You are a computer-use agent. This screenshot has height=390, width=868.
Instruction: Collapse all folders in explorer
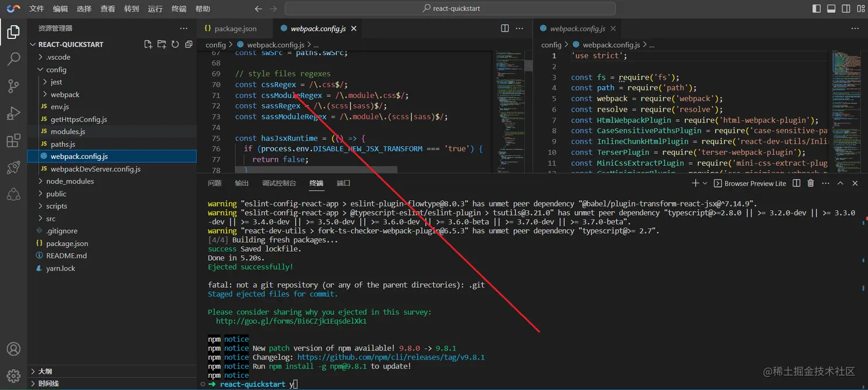tap(188, 44)
